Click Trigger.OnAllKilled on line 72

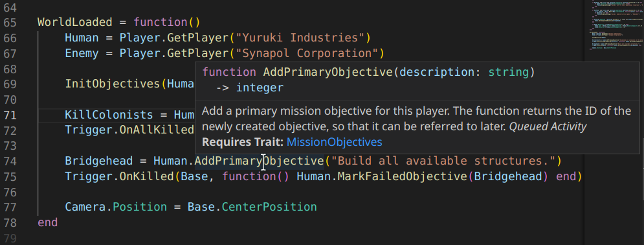point(129,130)
